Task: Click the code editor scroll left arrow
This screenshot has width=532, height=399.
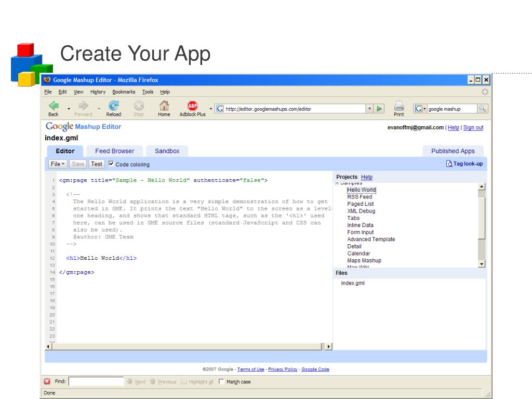Action: 48,347
